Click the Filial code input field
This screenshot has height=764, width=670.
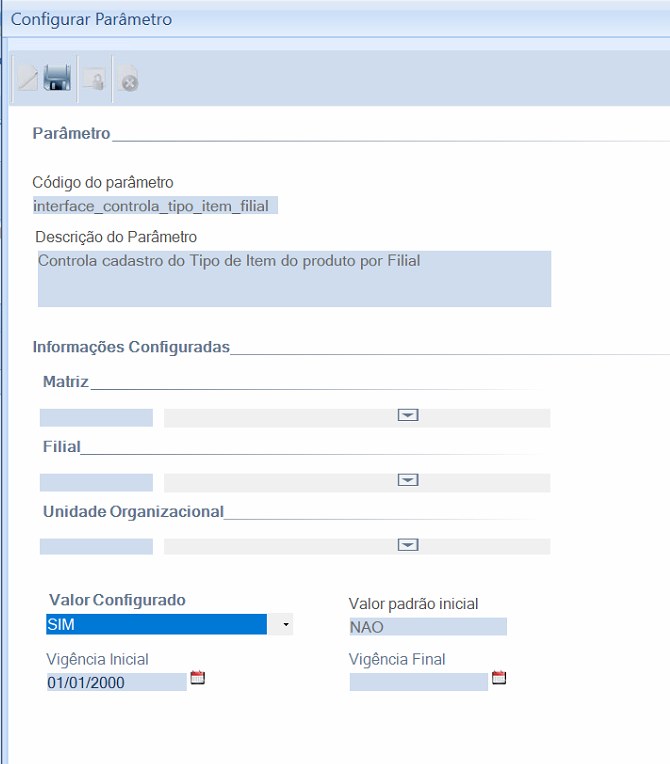click(x=96, y=482)
